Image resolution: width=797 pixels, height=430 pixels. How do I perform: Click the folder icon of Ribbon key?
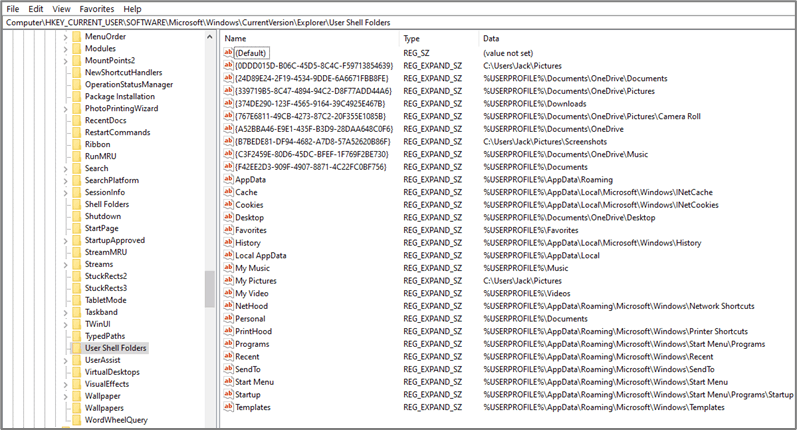coord(76,144)
